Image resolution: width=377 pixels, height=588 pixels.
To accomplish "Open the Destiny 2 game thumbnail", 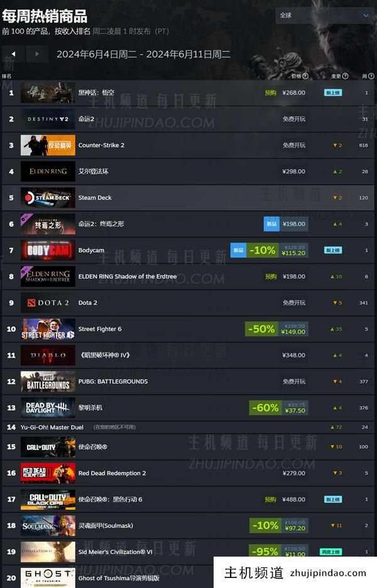I will tap(48, 119).
